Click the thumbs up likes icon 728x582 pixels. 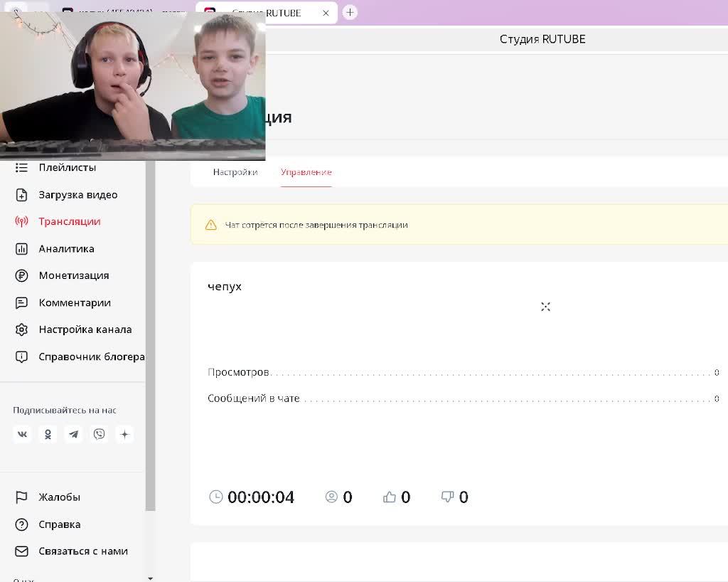pyautogui.click(x=390, y=497)
